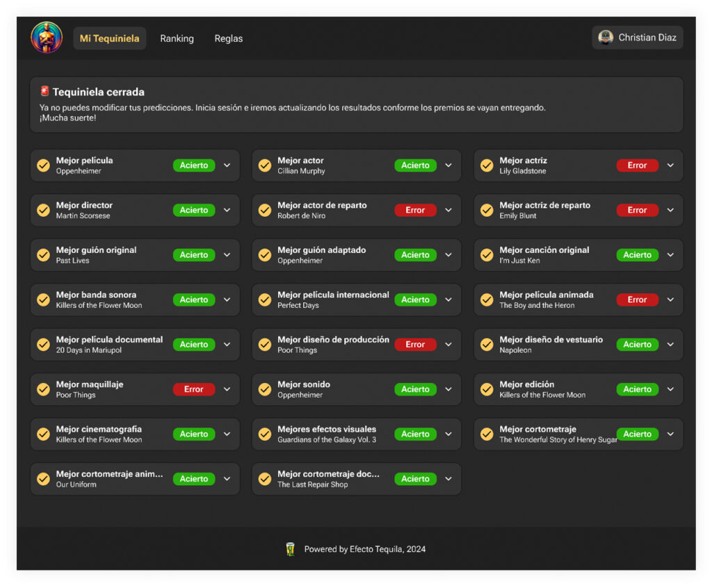This screenshot has width=712, height=588.
Task: Click check icon beside Mejor película
Action: pyautogui.click(x=43, y=165)
